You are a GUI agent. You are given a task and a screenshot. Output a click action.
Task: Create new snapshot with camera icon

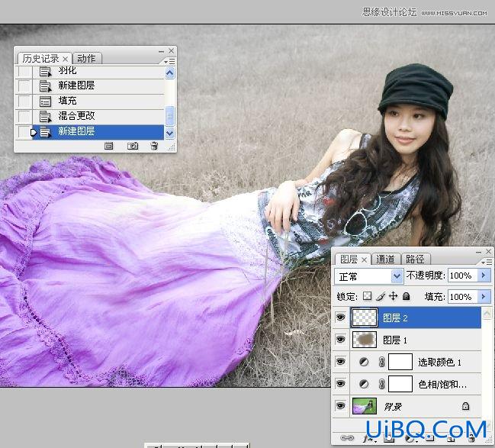point(133,146)
